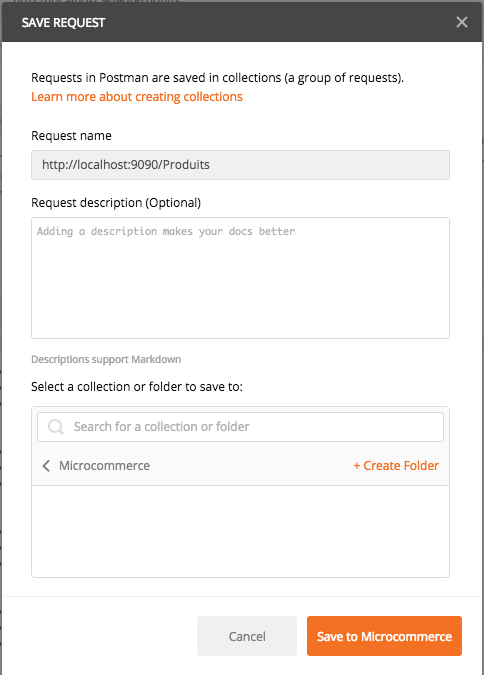The width and height of the screenshot is (484, 675).
Task: Create a new folder in Microcommerce
Action: click(x=396, y=465)
